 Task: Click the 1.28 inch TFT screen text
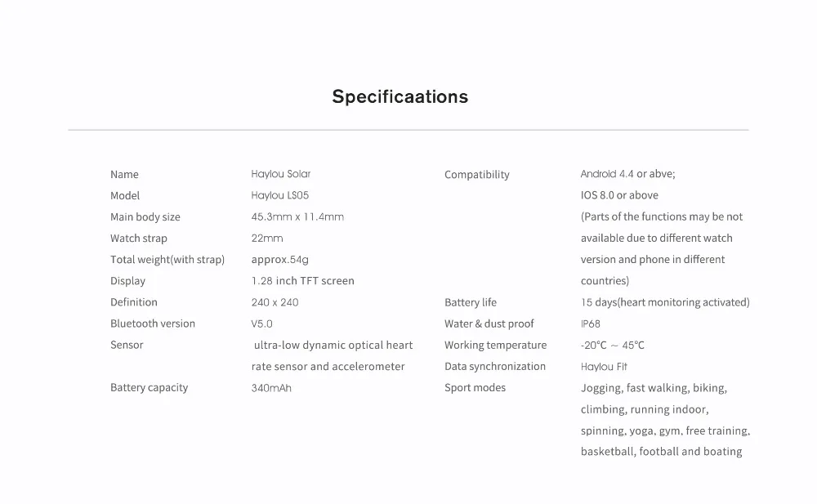pyautogui.click(x=302, y=280)
